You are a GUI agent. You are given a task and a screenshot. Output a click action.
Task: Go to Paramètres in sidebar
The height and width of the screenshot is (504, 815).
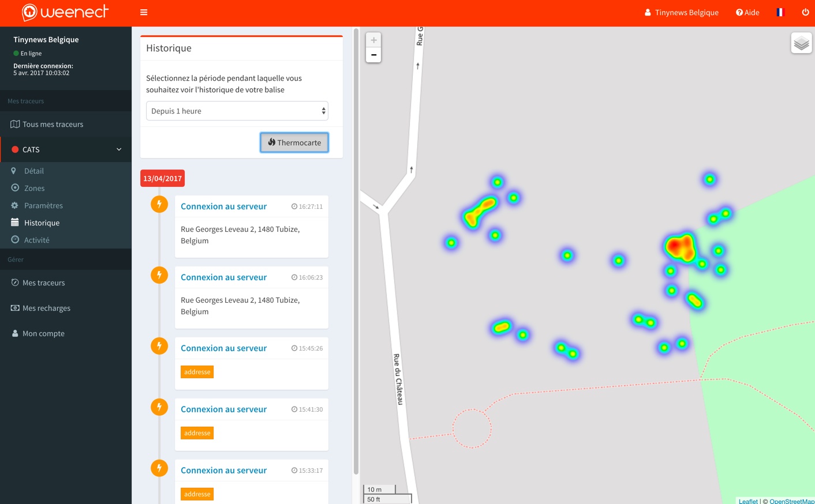point(43,205)
